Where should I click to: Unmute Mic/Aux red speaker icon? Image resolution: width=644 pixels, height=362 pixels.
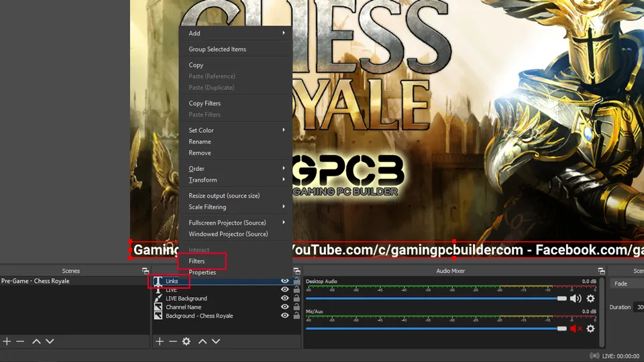[x=576, y=328]
